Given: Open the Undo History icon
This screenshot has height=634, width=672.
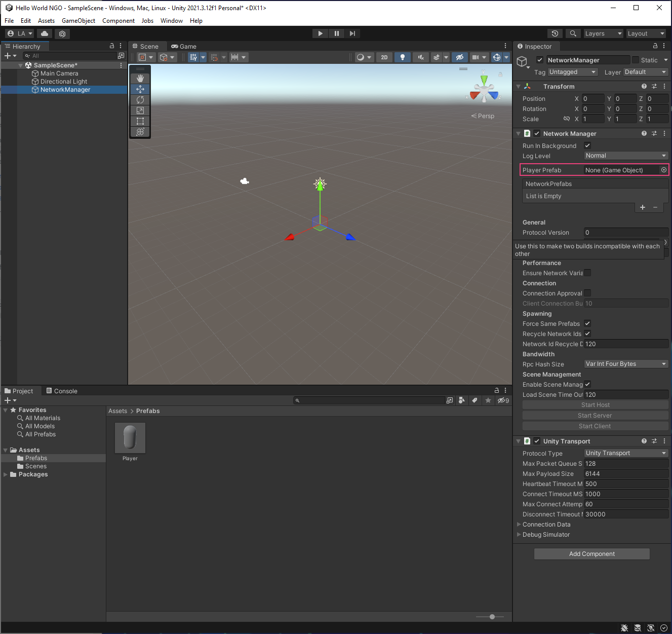Looking at the screenshot, I should coord(555,33).
